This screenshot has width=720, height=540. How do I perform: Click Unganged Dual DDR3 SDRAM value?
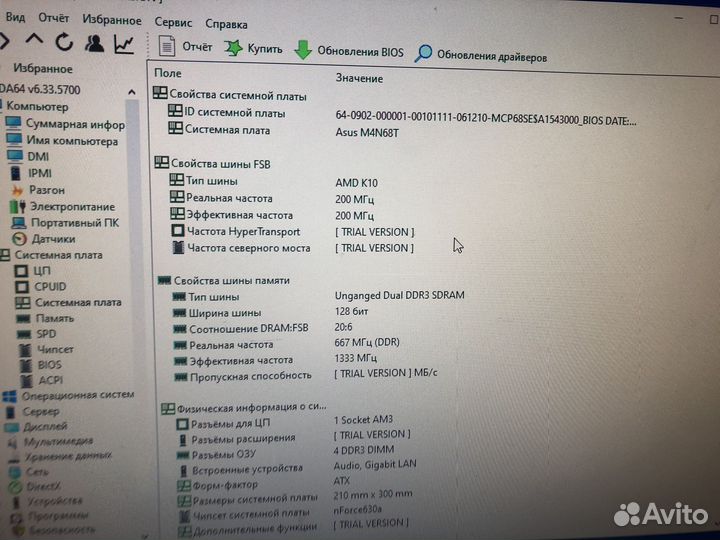[399, 295]
